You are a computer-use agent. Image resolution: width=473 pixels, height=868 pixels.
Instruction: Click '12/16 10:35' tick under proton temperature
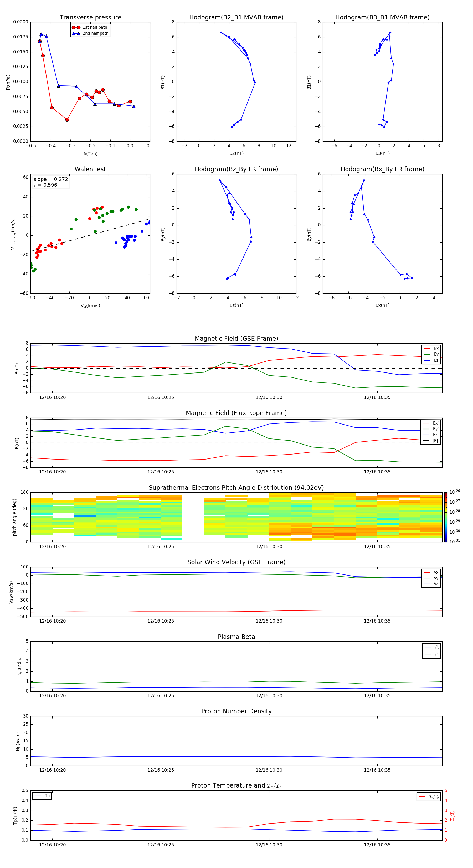coord(377,845)
